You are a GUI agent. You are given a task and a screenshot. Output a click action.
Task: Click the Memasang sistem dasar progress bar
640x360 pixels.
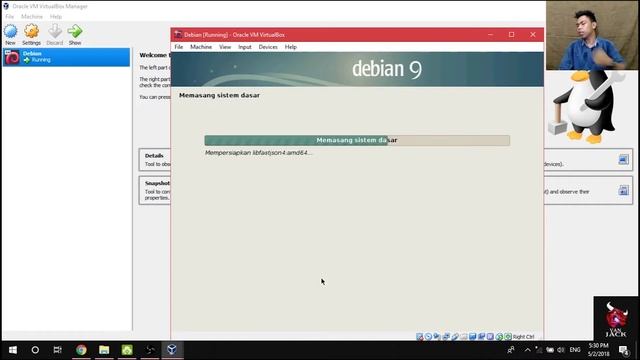357,140
